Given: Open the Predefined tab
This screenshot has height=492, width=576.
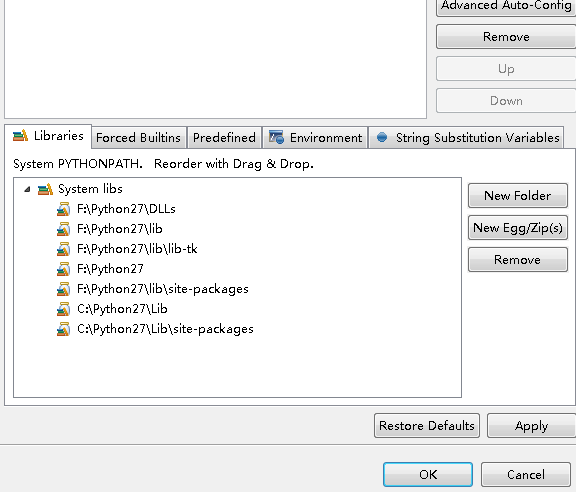Looking at the screenshot, I should (x=224, y=138).
